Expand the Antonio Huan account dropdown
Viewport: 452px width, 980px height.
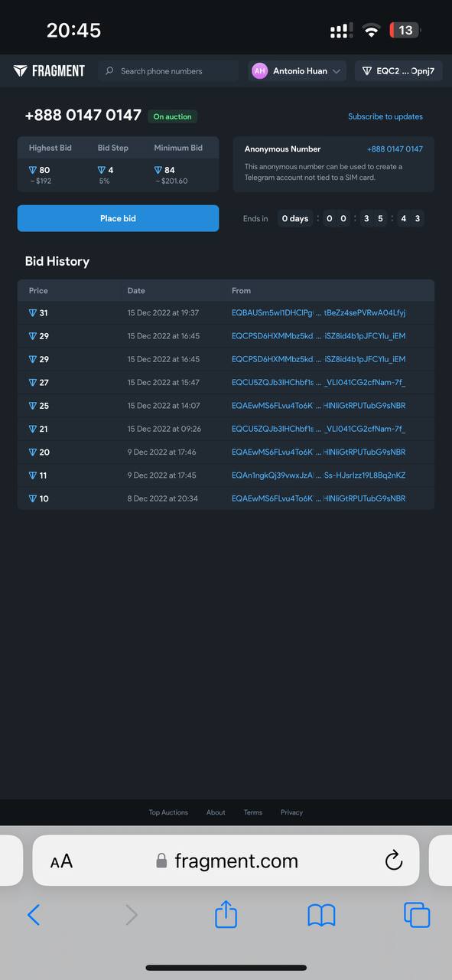pyautogui.click(x=298, y=71)
